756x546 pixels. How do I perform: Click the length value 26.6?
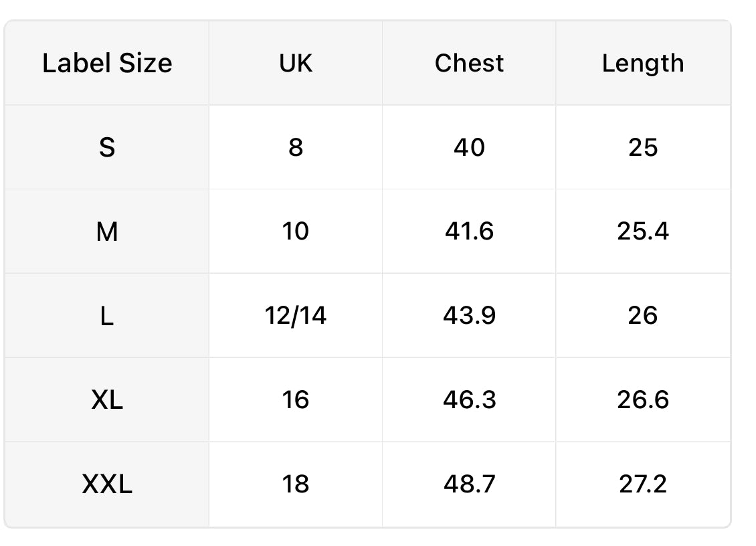click(x=643, y=400)
